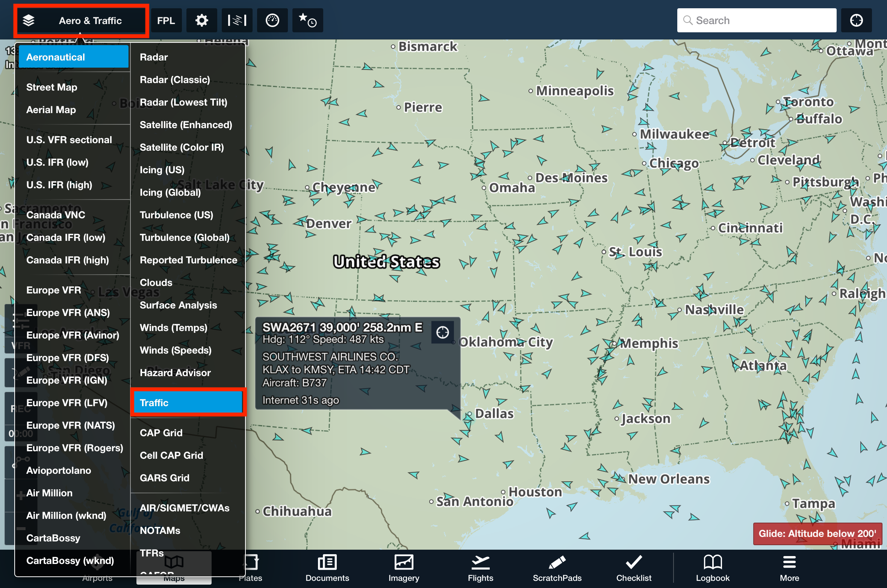Click the crosshair icon on SWA2671 popup
The image size is (887, 588).
[x=442, y=332]
